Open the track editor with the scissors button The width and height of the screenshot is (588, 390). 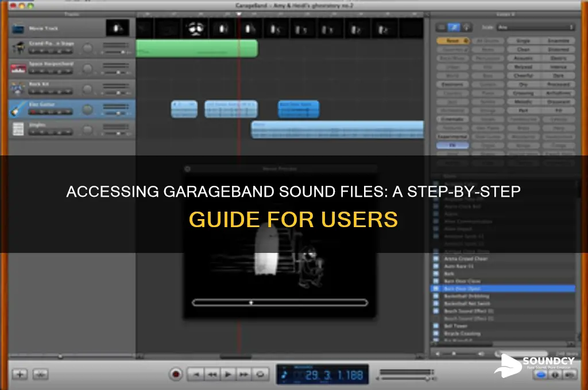(40, 374)
